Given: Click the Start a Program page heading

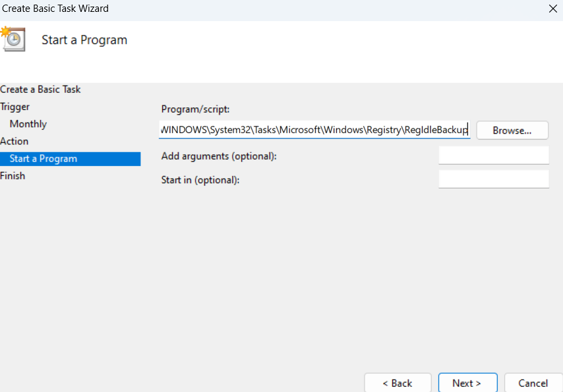Looking at the screenshot, I should tap(84, 40).
